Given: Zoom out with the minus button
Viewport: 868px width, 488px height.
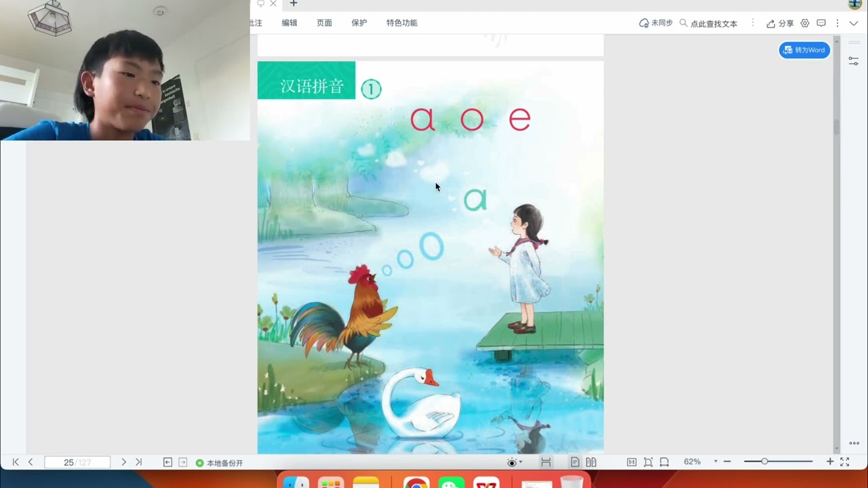Looking at the screenshot, I should click(x=727, y=462).
